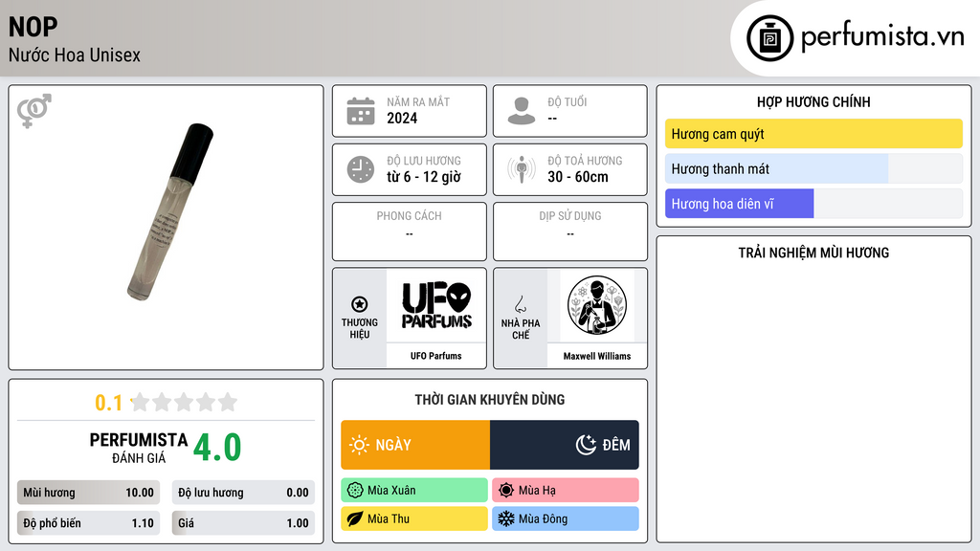Click the Phong cách style card
The height and width of the screenshot is (551, 980).
click(410, 231)
